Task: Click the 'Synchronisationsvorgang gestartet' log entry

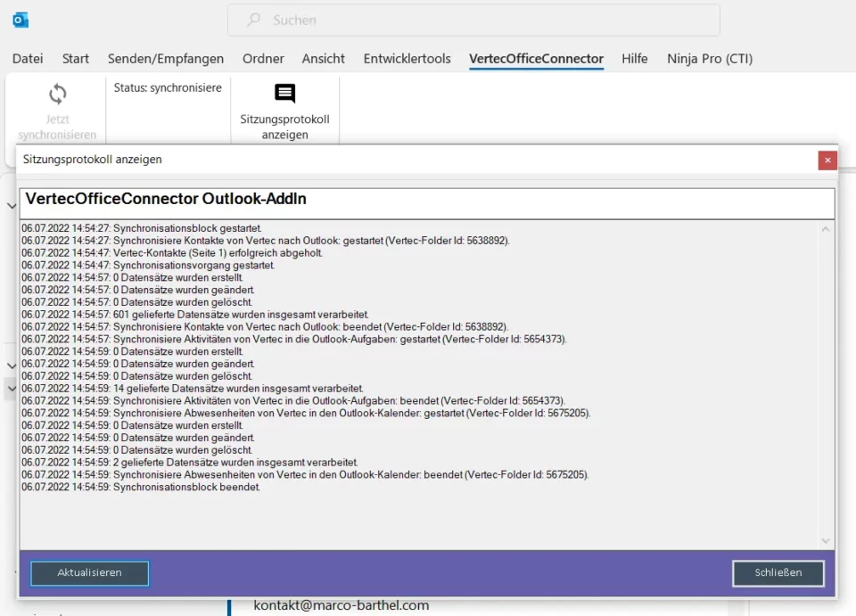Action: pos(148,265)
